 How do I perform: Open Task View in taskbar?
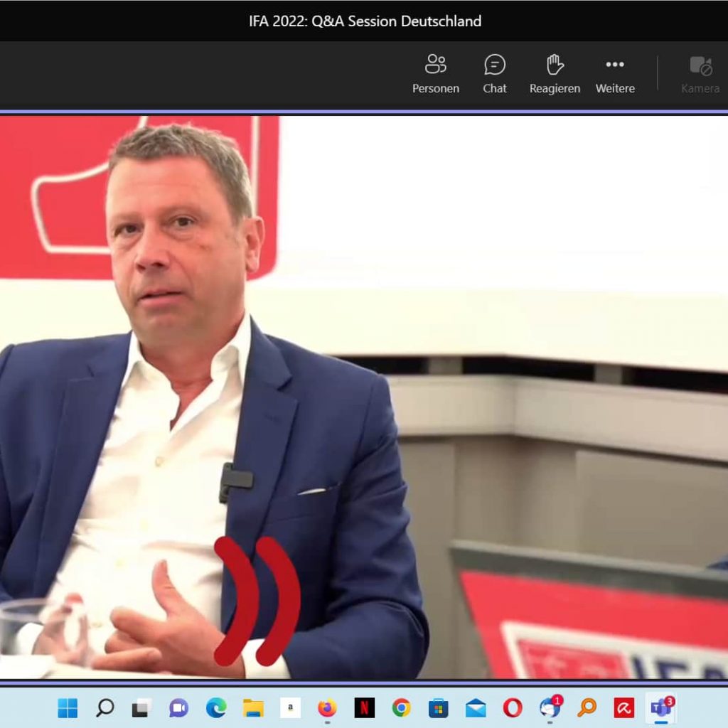[142, 707]
